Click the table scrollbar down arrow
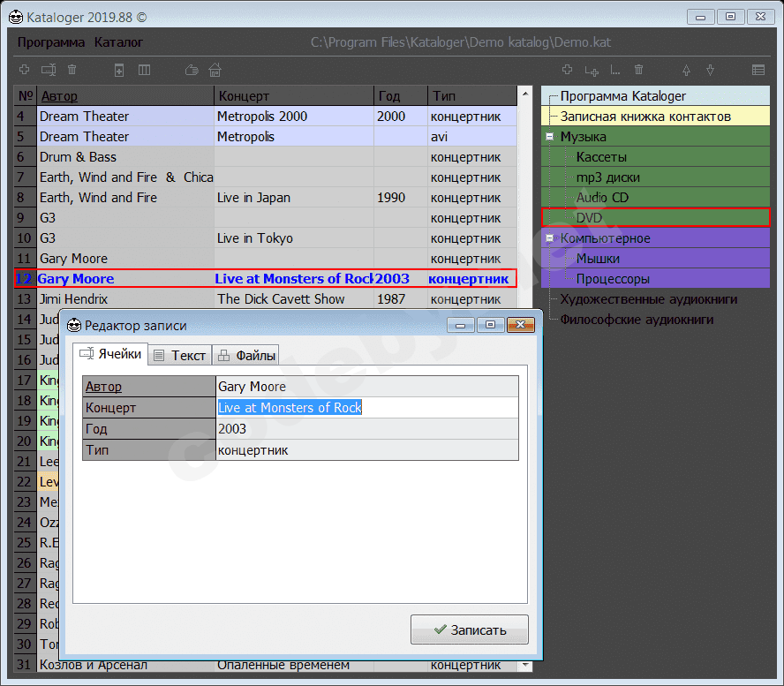Screen dimensions: 784x686 526,665
